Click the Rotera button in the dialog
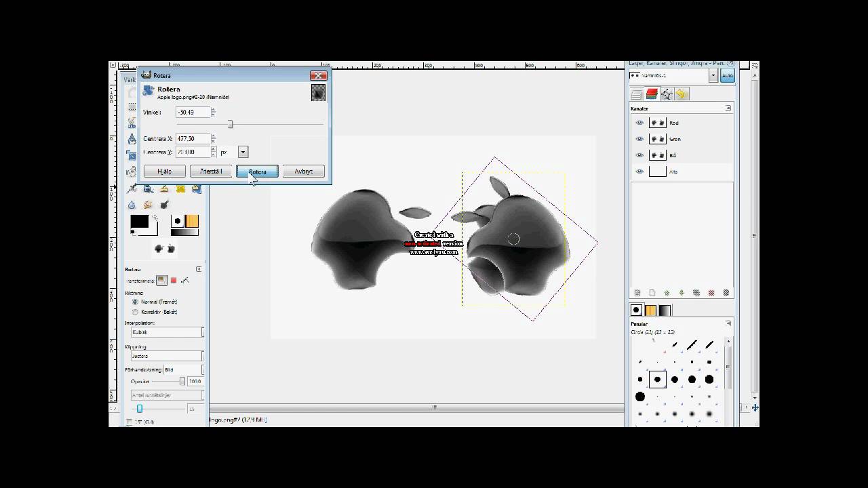 click(x=257, y=171)
